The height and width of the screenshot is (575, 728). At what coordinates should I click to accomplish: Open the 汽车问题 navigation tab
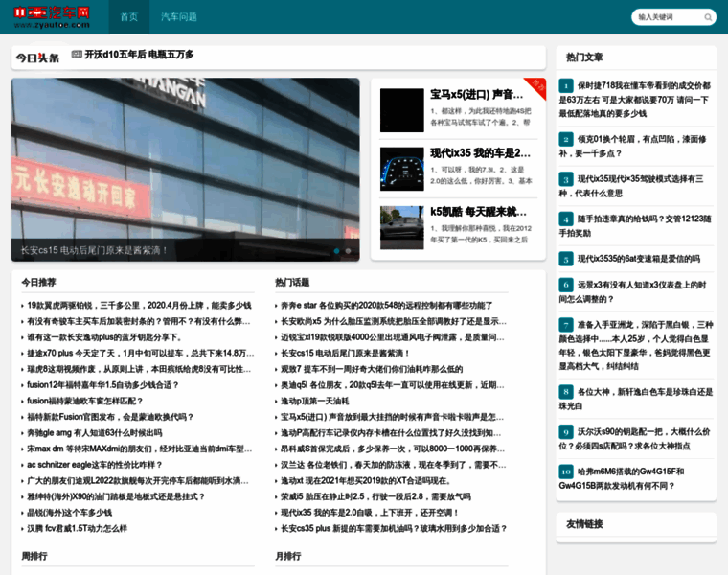(178, 17)
